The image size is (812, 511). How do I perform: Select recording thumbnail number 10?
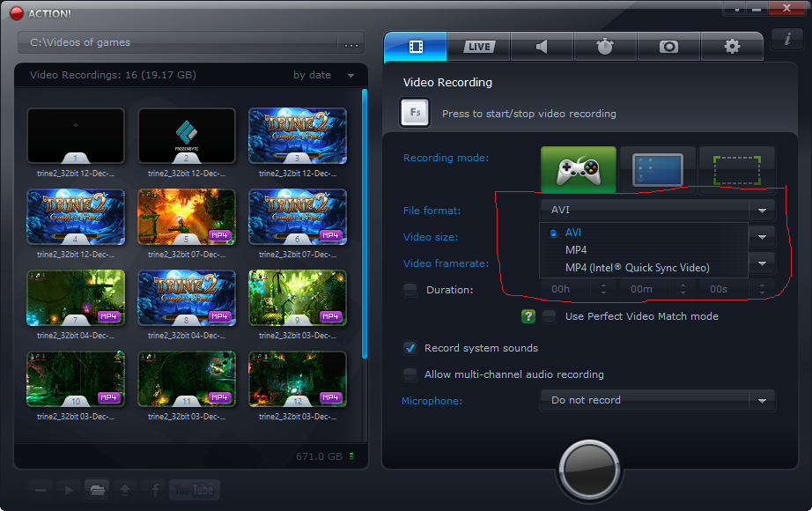(x=76, y=379)
